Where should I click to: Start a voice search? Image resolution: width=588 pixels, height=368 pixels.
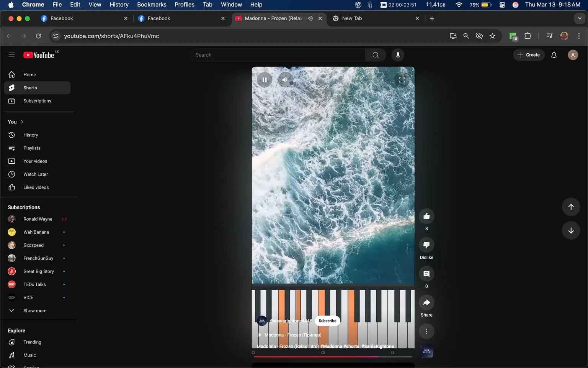point(398,54)
